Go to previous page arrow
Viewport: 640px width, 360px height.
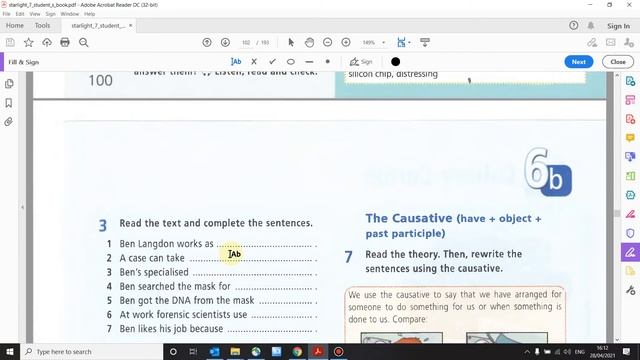(x=207, y=42)
